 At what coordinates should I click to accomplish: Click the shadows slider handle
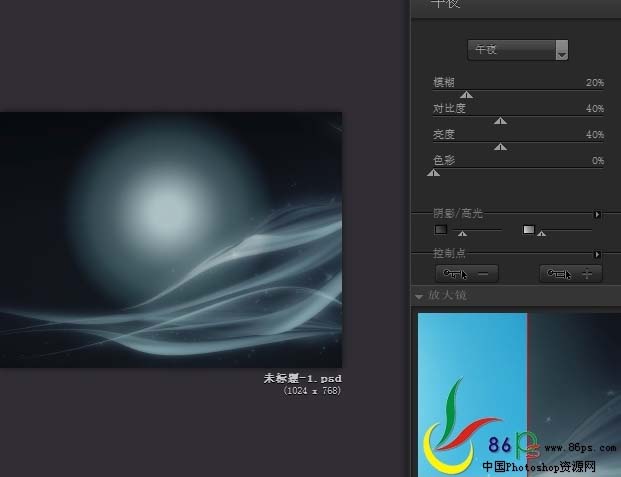[x=461, y=234]
